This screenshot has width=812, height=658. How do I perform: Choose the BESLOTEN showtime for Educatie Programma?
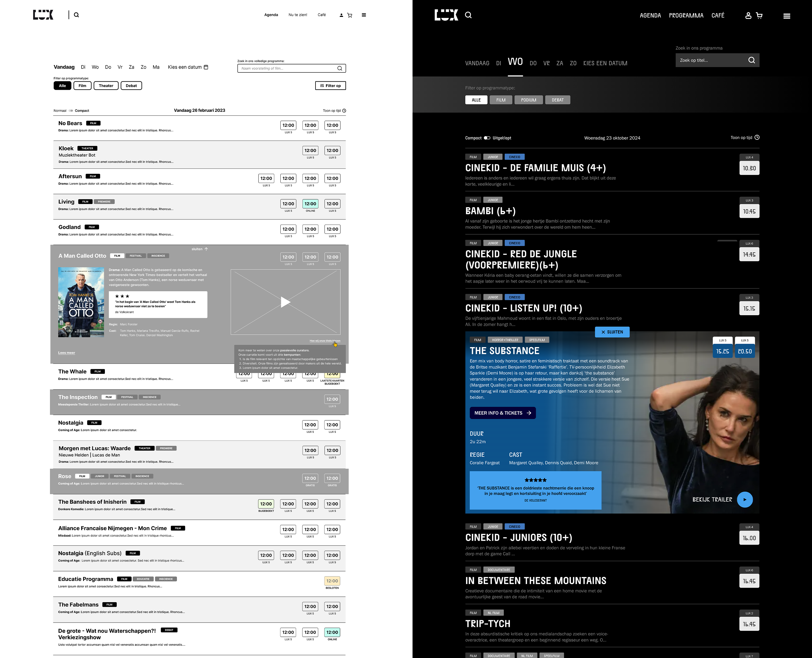[x=332, y=581]
